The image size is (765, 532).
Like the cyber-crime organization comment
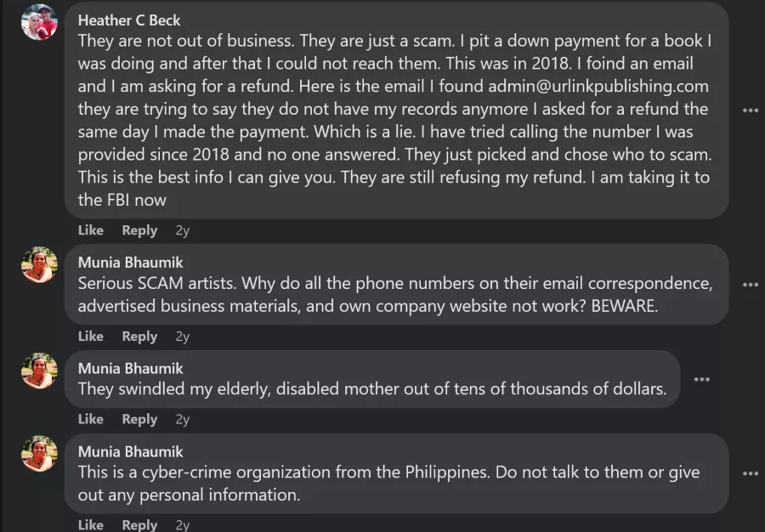(x=91, y=524)
